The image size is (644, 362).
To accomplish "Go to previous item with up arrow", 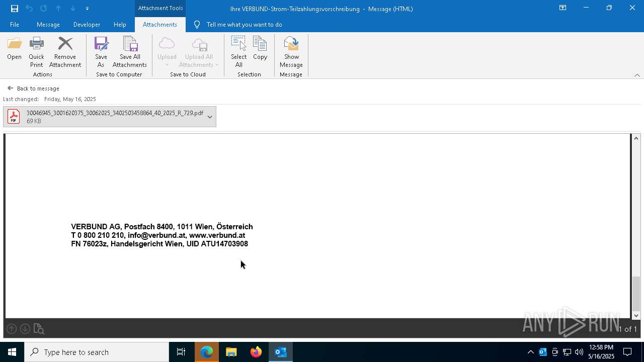I will [x=58, y=9].
